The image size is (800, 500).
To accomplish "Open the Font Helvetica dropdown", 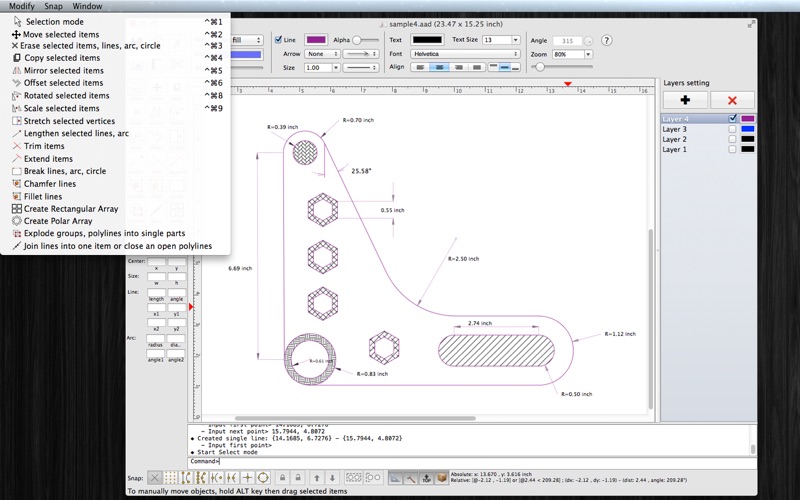I will click(x=465, y=54).
